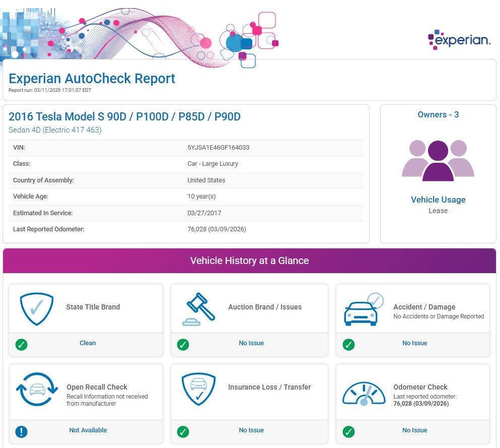Click the 2016 Tesla Model S title
The image size is (500, 448).
[124, 116]
